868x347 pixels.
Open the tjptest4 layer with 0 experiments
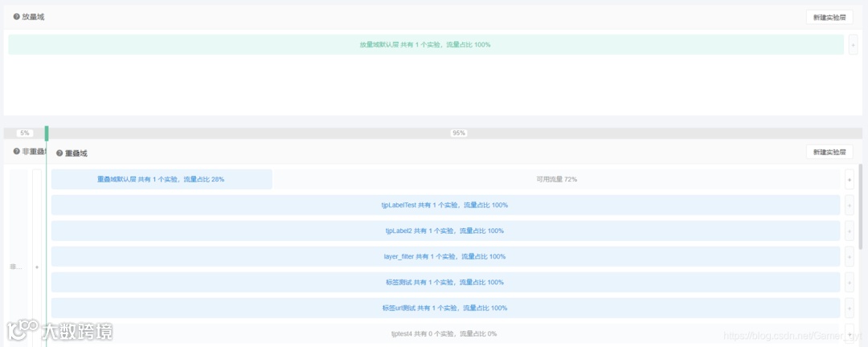click(445, 333)
